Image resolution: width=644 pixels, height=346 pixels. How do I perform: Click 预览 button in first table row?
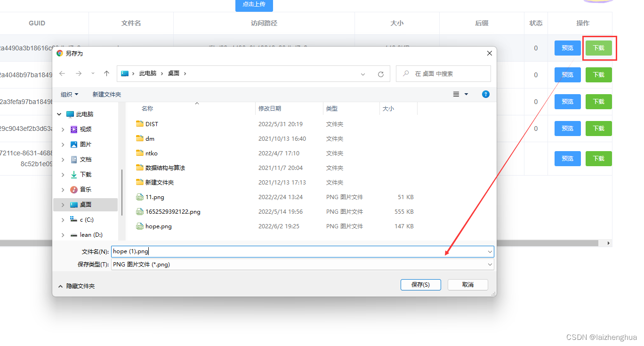(568, 48)
